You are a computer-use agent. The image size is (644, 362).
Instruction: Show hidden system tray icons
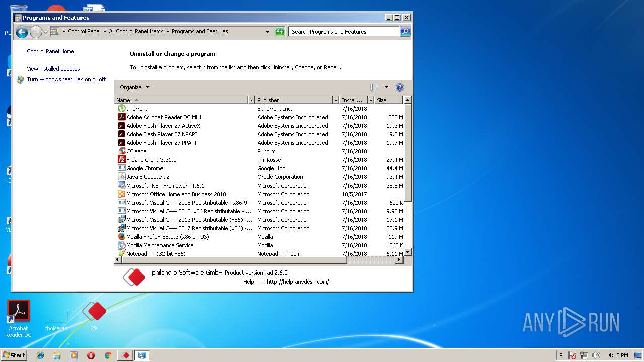(561, 355)
